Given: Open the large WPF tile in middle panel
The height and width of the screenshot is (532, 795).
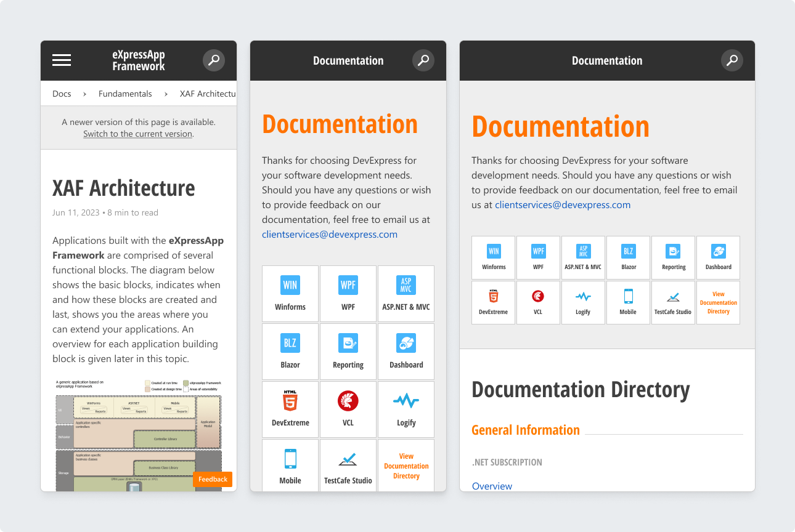Looking at the screenshot, I should [x=348, y=294].
